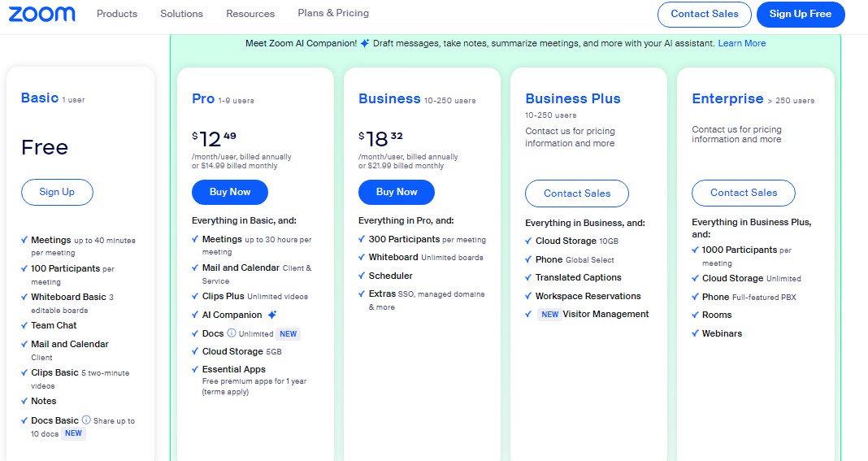Screen dimensions: 868x461
Task: Click the Docs Basic info icon
Action: coord(86,420)
